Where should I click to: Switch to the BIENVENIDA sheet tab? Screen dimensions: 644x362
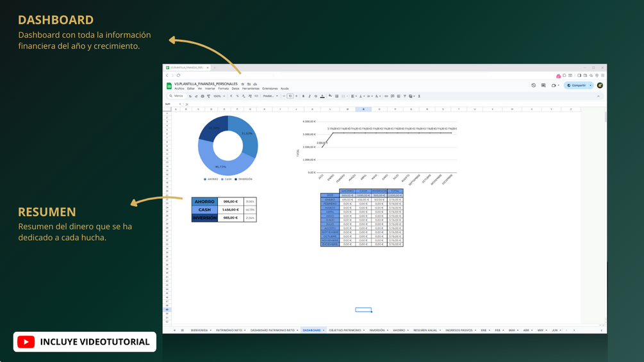click(x=201, y=330)
